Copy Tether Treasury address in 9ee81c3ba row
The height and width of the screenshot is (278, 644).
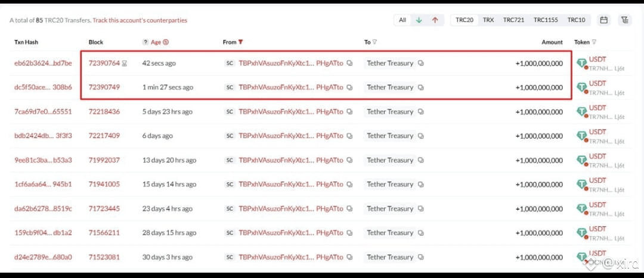(x=421, y=160)
